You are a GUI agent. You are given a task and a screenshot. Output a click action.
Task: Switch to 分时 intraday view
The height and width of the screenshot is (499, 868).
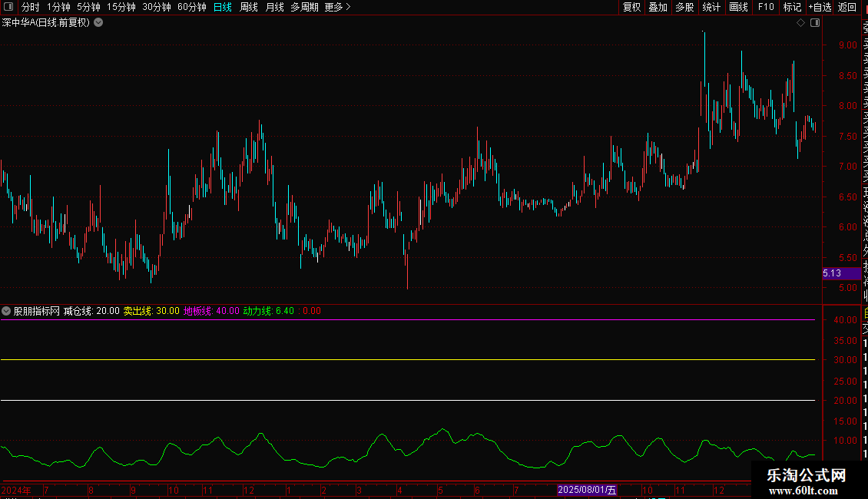(31, 7)
